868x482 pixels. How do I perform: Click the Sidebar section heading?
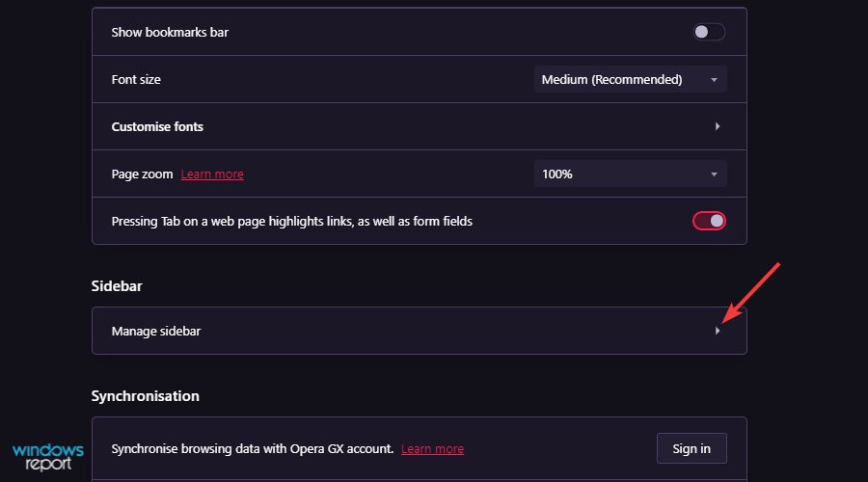pos(117,286)
